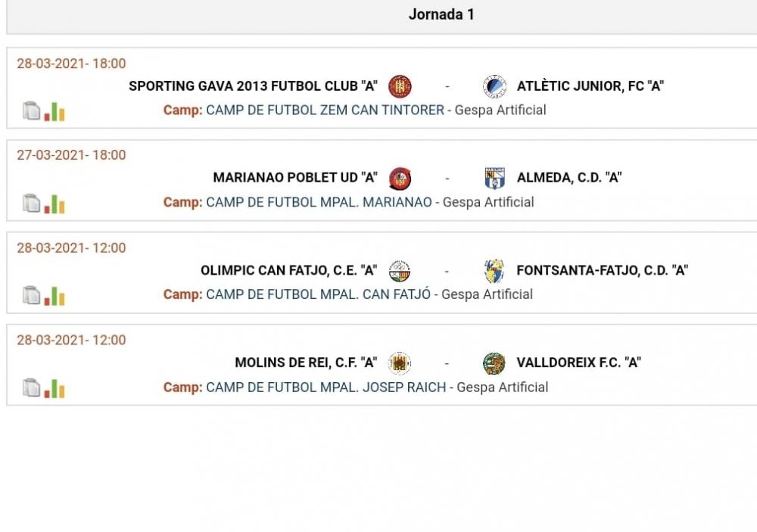This screenshot has height=532, width=757.
Task: Open CAMP DE FUTBOL MPAL. JOSEP RAICH link
Action: point(326,387)
